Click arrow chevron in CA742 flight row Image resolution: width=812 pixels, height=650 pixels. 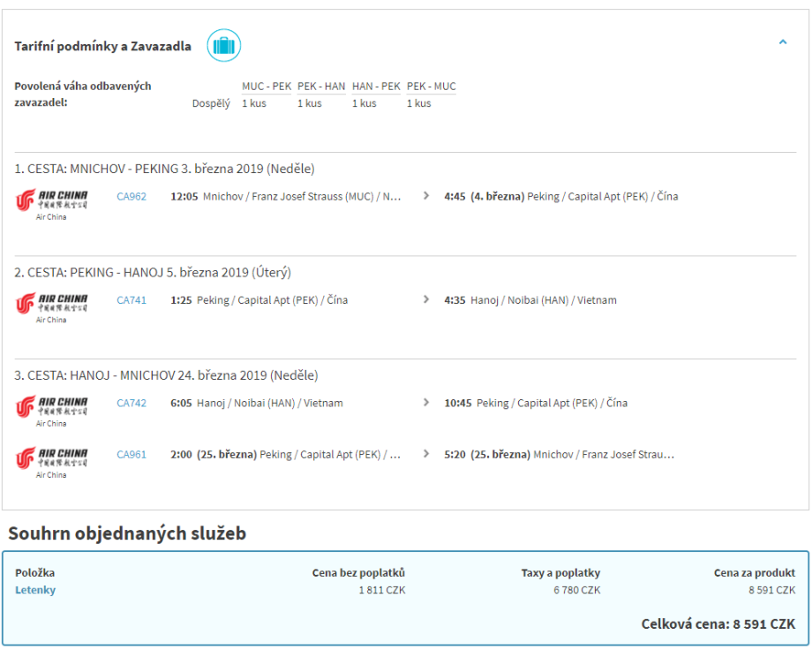[426, 404]
